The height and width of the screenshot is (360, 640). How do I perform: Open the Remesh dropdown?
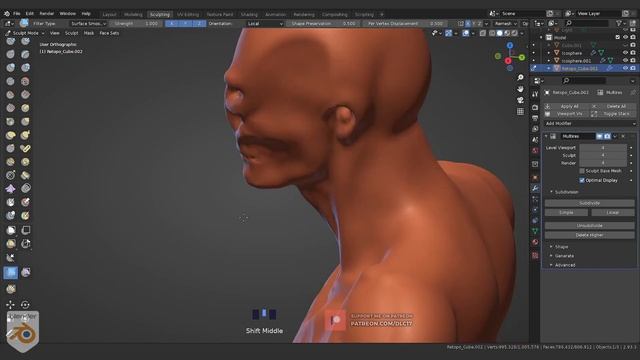point(506,24)
